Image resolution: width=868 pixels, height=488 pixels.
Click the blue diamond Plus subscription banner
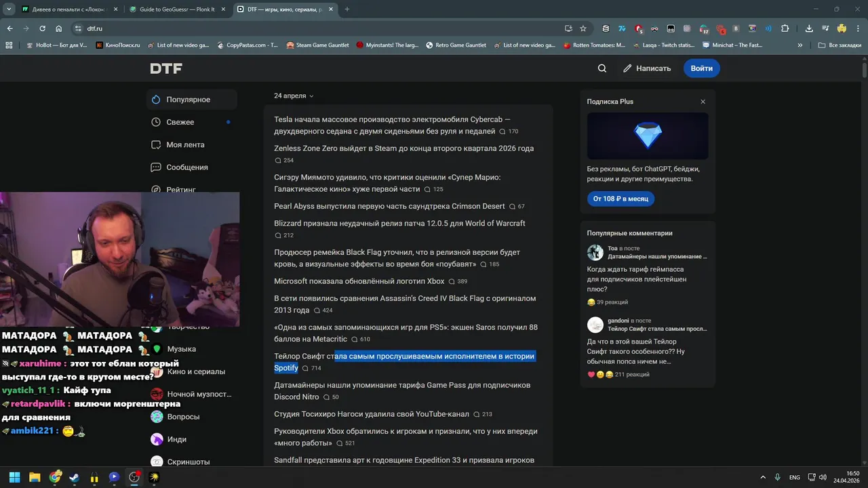[648, 136]
